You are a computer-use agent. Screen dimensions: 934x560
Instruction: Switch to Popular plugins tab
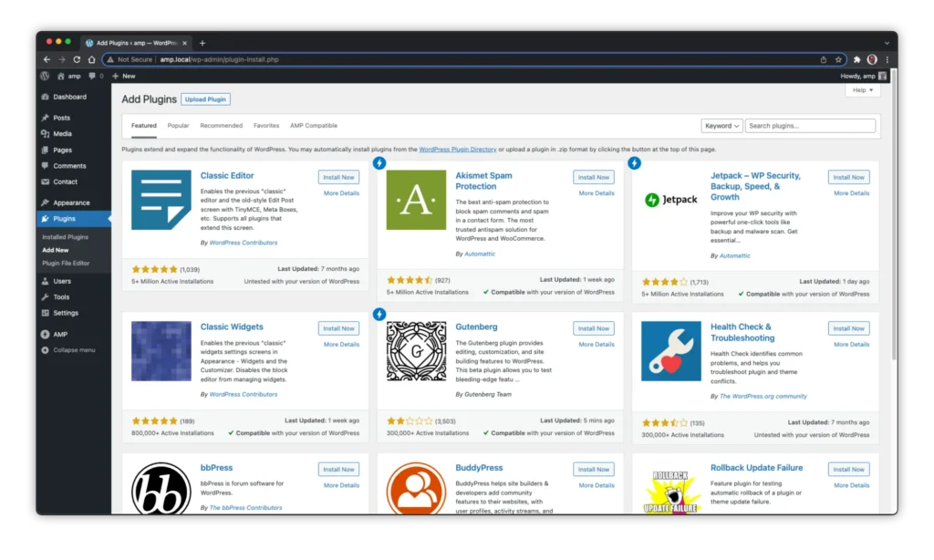click(178, 126)
